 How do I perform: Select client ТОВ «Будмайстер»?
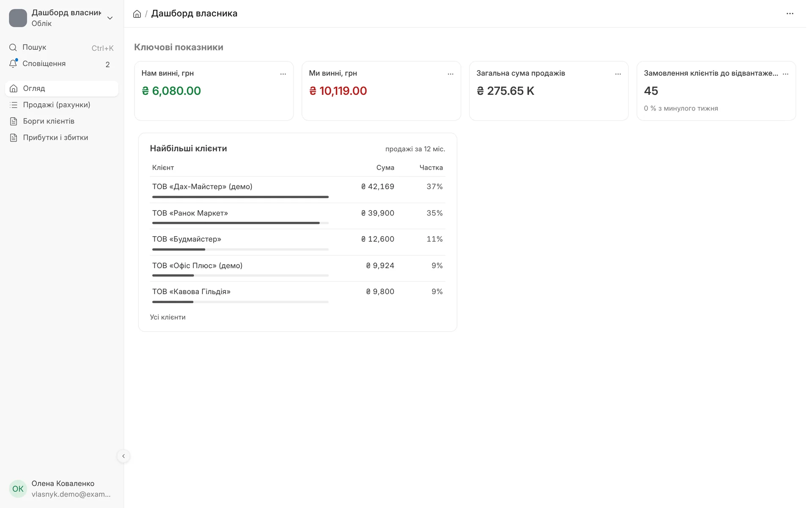pos(187,239)
